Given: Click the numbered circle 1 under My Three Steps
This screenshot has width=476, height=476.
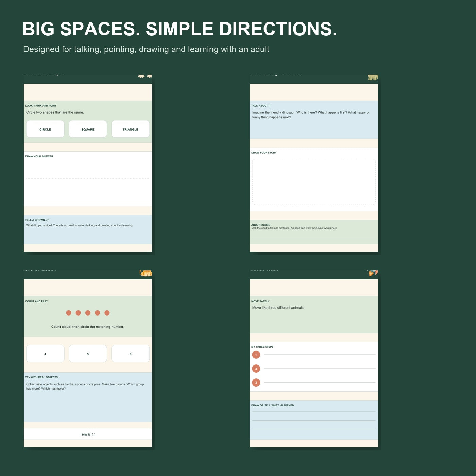Looking at the screenshot, I should pyautogui.click(x=256, y=355).
